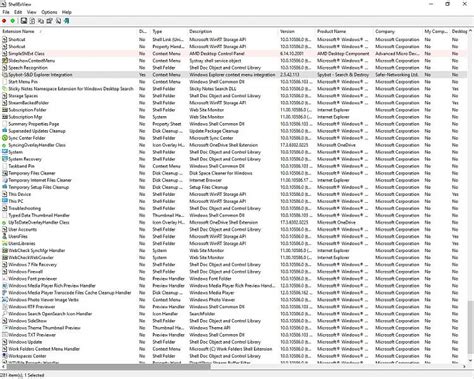Click the Windows Search OpenSearch Icon Handler icon
This screenshot has width=474, height=379.
pyautogui.click(x=5, y=314)
